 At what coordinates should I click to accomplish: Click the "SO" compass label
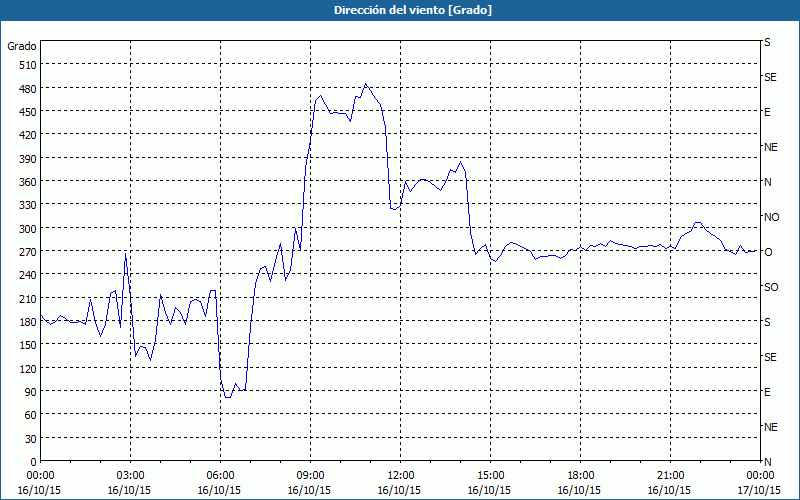click(x=771, y=287)
